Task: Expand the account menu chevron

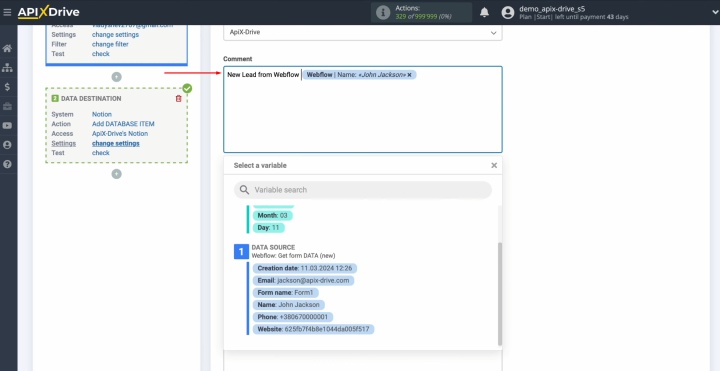Action: point(715,13)
